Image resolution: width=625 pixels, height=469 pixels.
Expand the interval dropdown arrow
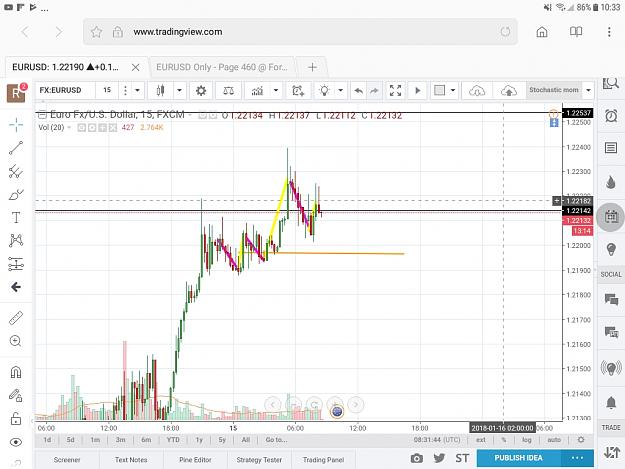[x=137, y=90]
